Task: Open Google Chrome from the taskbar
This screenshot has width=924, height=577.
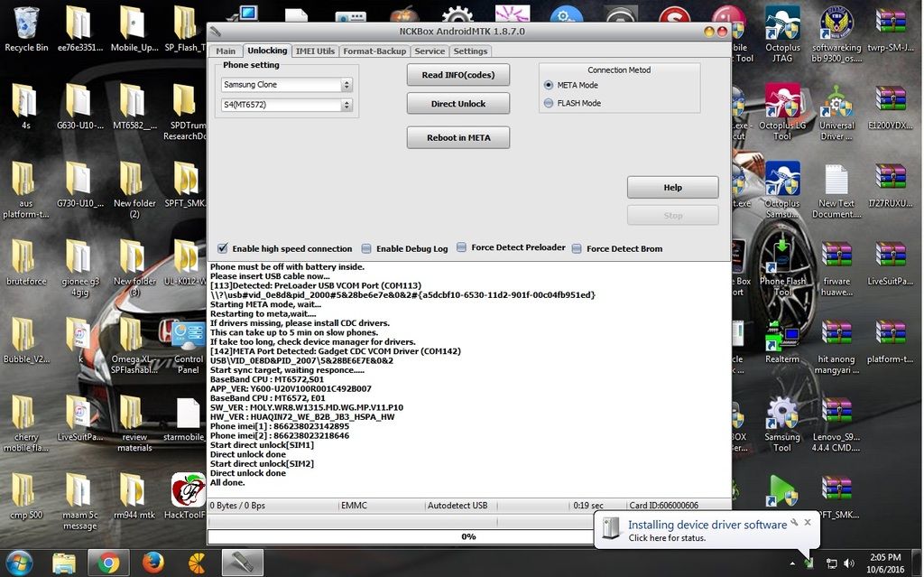Action: click(x=109, y=563)
